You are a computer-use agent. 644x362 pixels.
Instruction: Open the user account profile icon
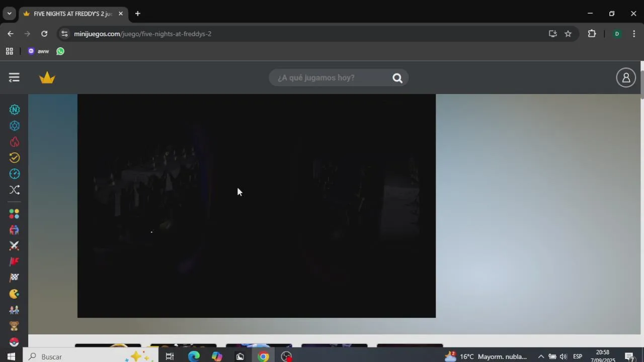(x=626, y=77)
